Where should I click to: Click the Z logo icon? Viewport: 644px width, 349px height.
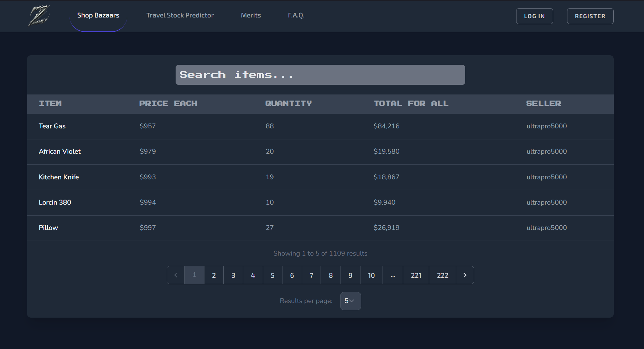39,16
